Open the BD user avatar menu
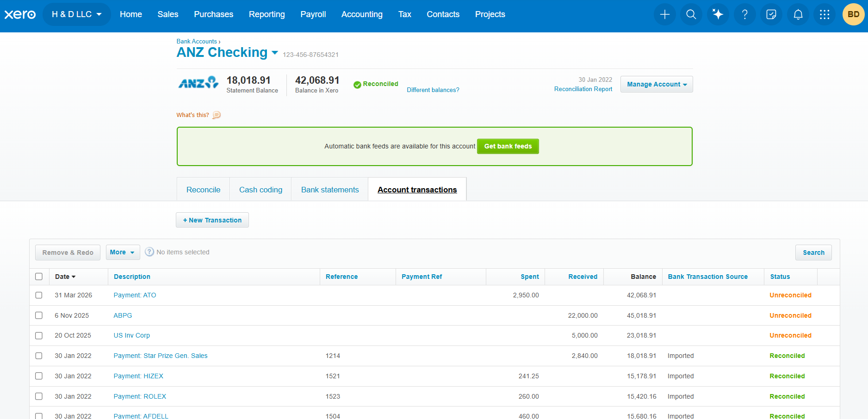The image size is (868, 419). 854,14
